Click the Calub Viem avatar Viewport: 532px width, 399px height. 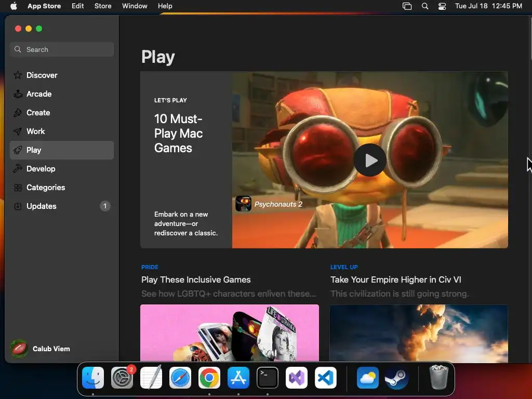[19, 349]
